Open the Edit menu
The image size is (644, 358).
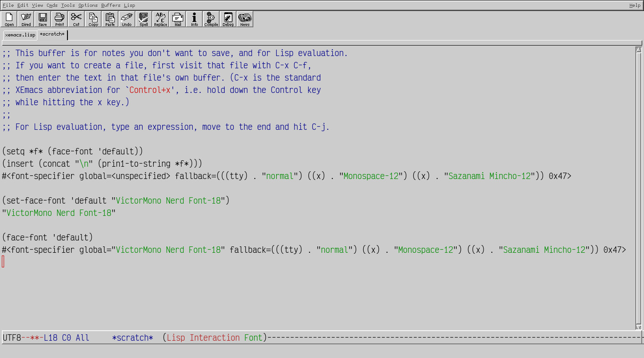pyautogui.click(x=23, y=5)
